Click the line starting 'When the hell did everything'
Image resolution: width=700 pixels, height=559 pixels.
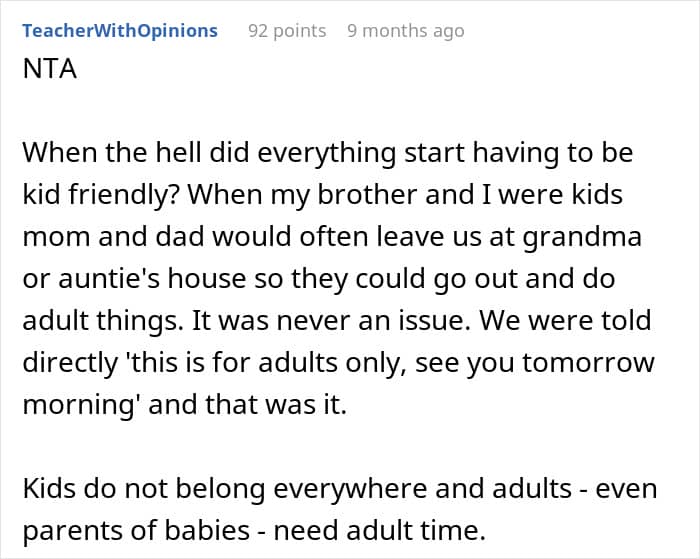(328, 153)
